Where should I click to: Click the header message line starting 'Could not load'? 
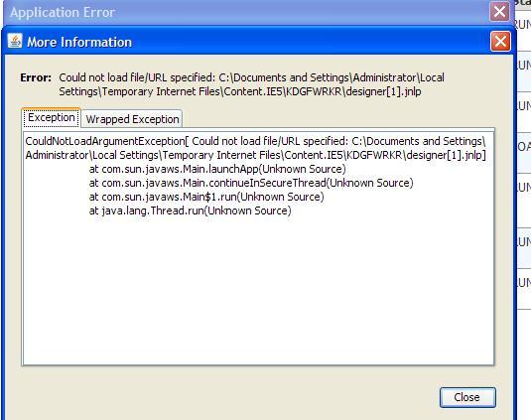[252, 77]
